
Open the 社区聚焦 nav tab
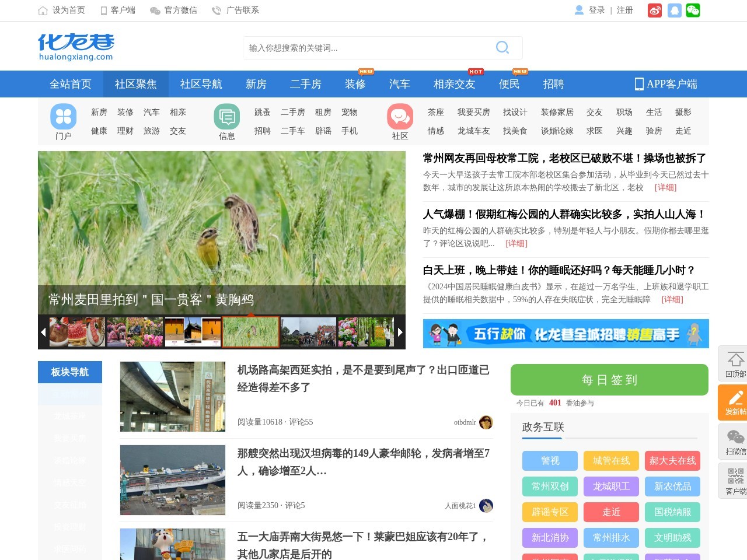136,84
